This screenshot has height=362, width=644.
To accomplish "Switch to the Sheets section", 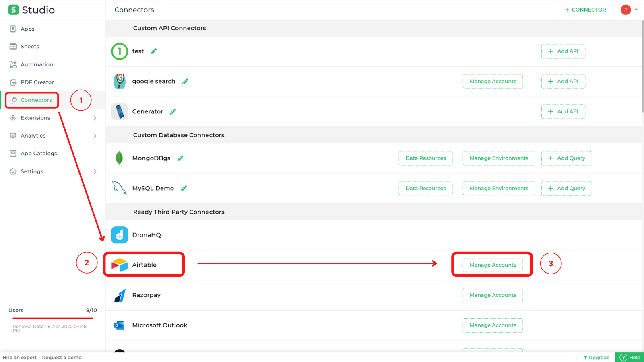I will pos(30,46).
